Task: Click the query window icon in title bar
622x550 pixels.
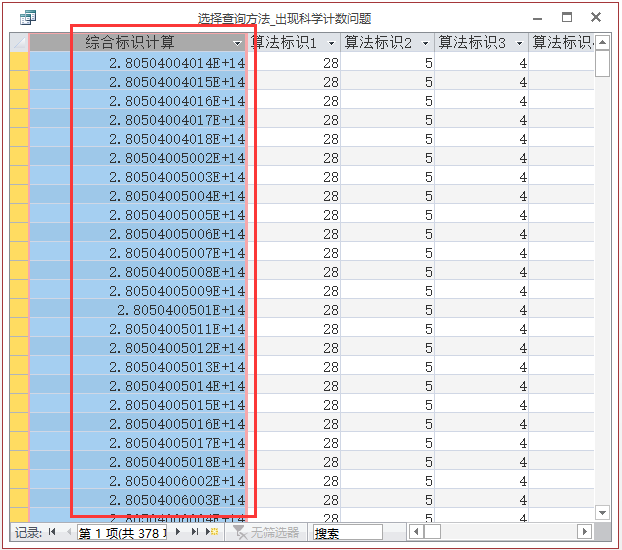Action: tap(28, 17)
